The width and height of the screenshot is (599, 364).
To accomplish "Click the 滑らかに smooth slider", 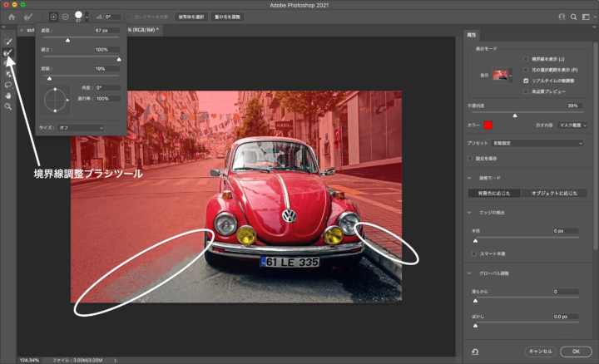I will (x=526, y=298).
